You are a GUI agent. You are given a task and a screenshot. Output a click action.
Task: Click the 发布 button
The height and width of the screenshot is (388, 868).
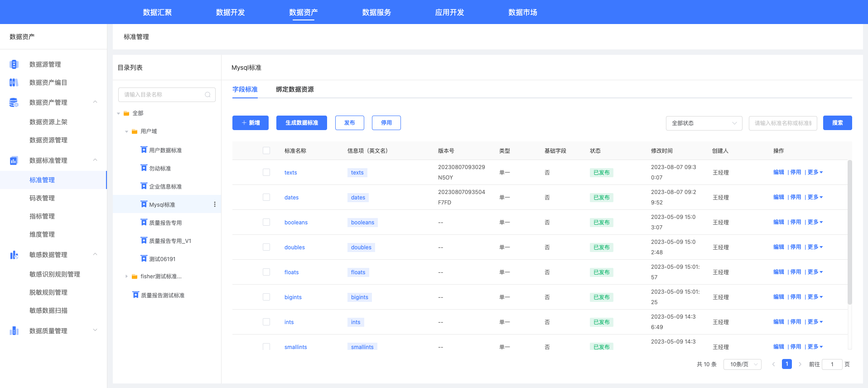click(350, 123)
